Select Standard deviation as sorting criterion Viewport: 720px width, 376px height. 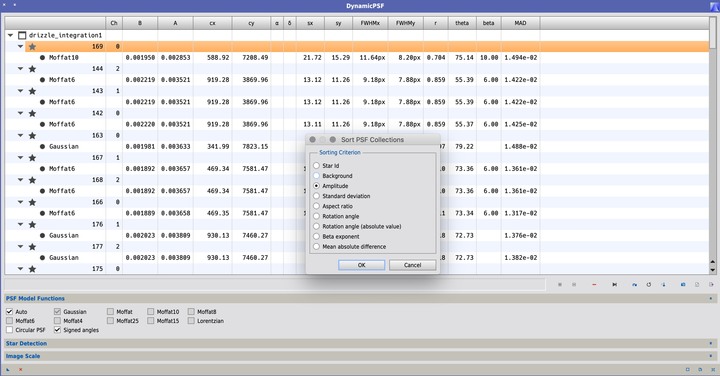tap(316, 196)
